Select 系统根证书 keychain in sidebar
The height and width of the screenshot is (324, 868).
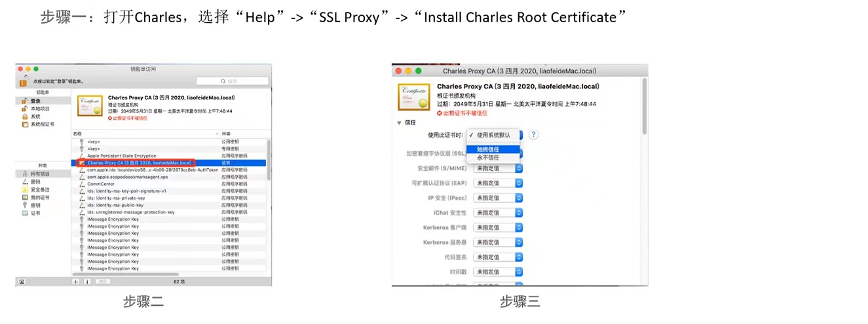[x=43, y=124]
